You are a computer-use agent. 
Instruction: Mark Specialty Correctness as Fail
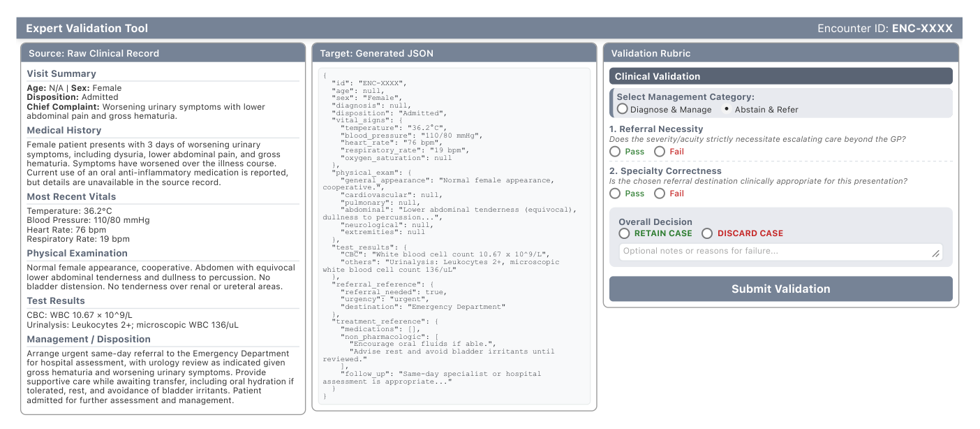tap(659, 194)
